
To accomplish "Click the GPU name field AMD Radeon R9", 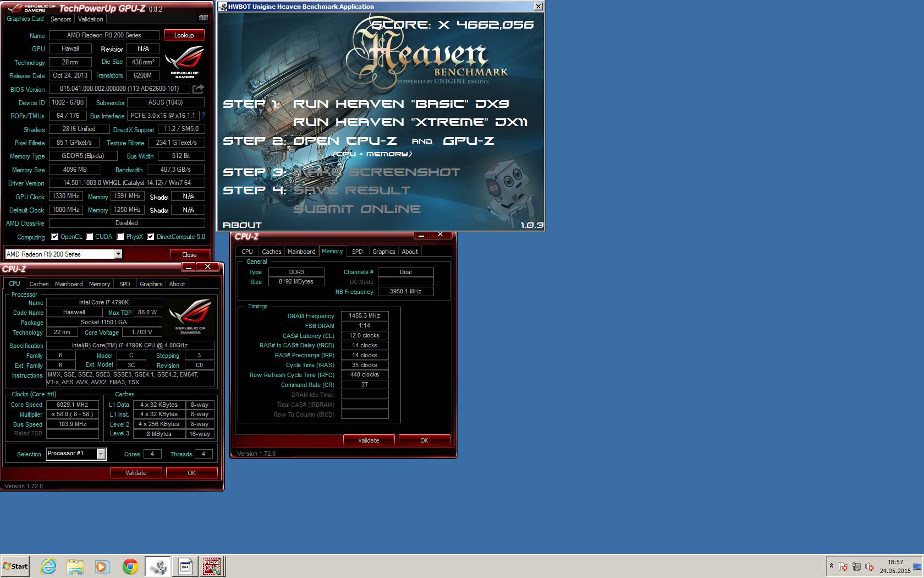I will (x=104, y=35).
